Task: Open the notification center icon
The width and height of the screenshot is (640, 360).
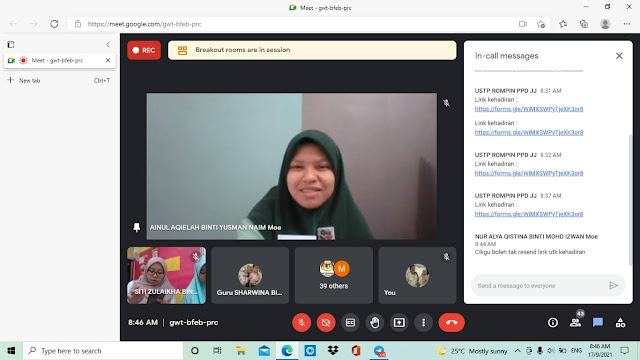Action: click(x=624, y=351)
